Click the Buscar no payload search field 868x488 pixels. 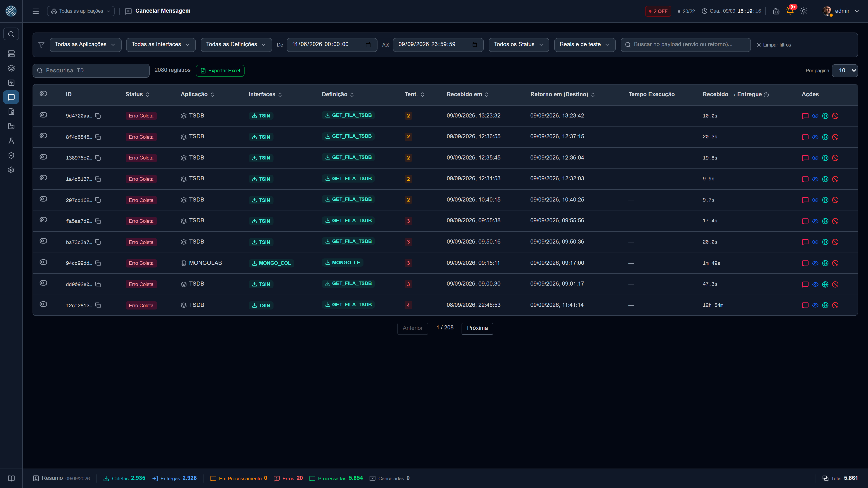685,45
